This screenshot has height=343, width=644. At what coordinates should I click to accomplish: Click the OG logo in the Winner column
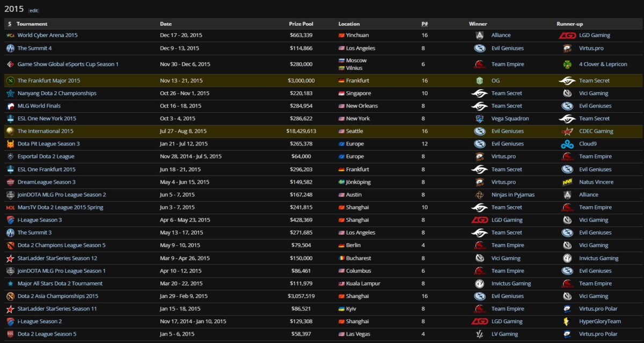[479, 81]
